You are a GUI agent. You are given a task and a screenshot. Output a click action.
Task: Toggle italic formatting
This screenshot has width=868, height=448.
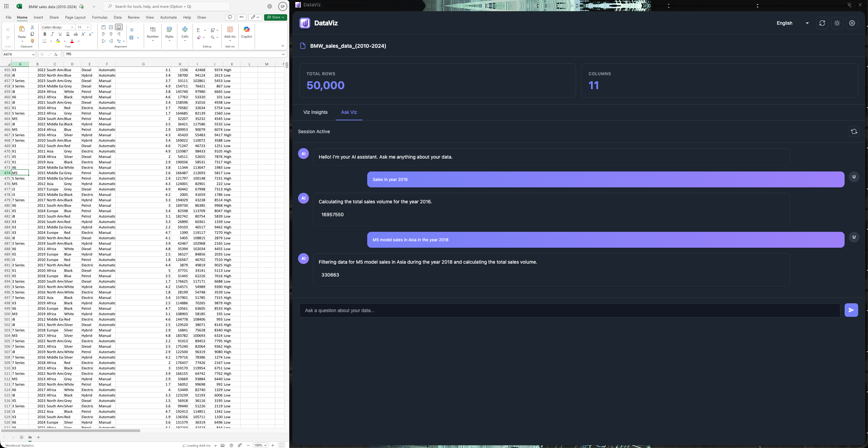[52, 34]
